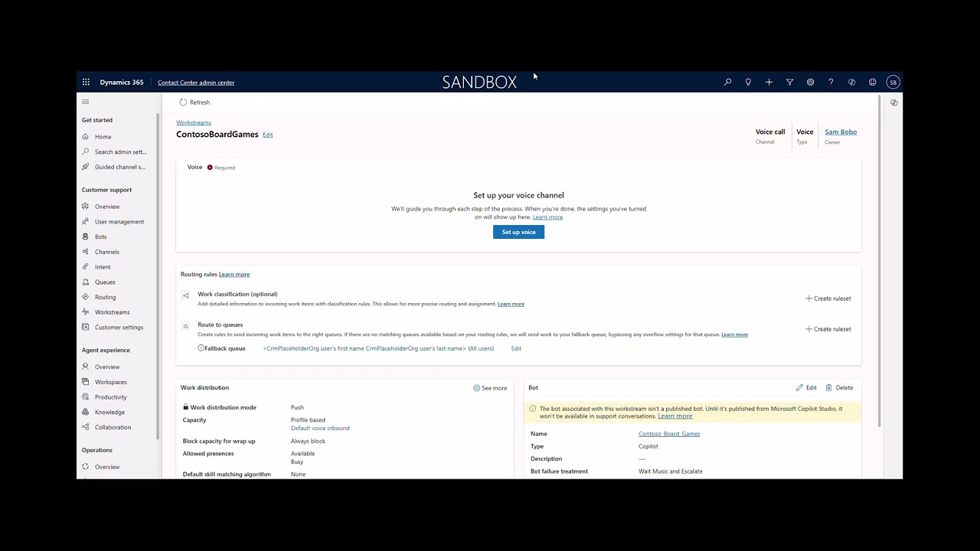Open Learn more next to Routing rules
The width and height of the screenshot is (980, 551).
point(234,274)
